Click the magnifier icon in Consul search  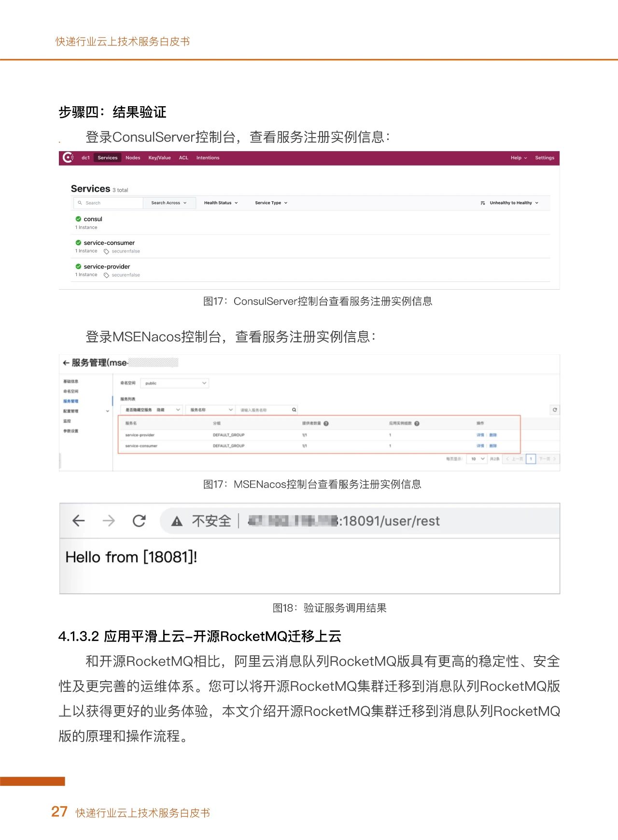(80, 203)
